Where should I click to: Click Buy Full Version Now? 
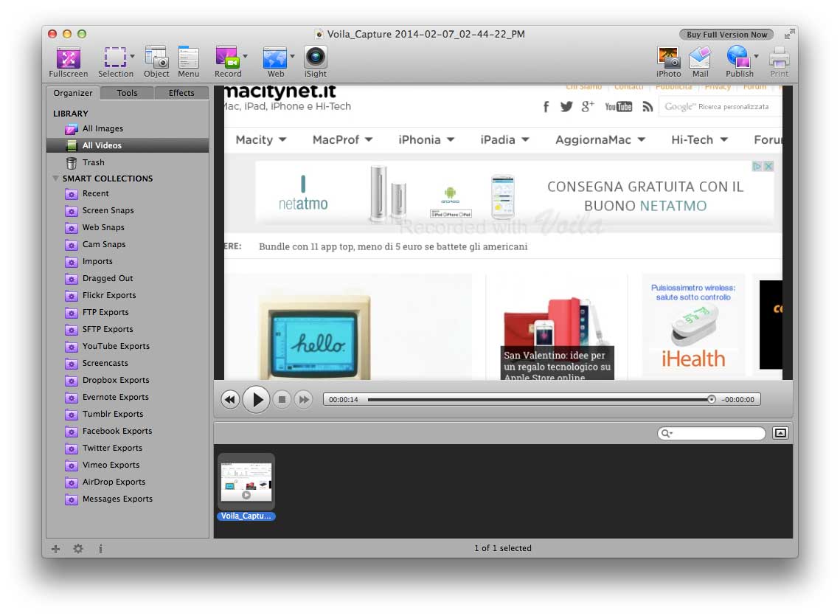point(726,35)
